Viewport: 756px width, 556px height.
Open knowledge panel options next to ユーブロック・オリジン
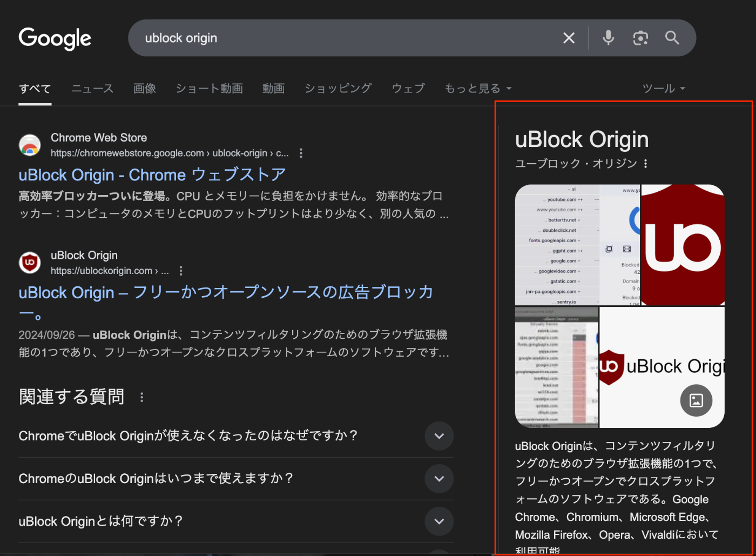click(x=646, y=164)
